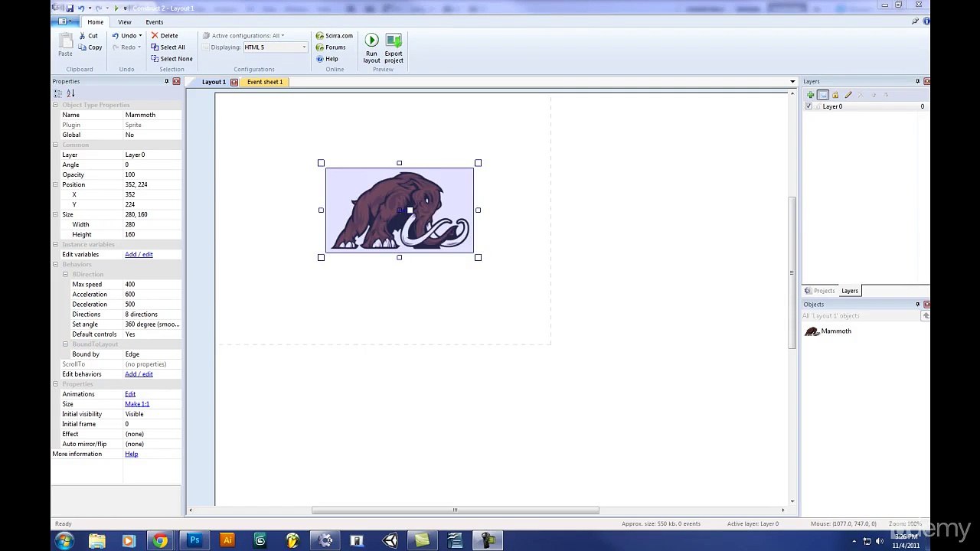Switch to the Layers panel tab
Viewport: 980px width, 551px height.
pyautogui.click(x=850, y=291)
